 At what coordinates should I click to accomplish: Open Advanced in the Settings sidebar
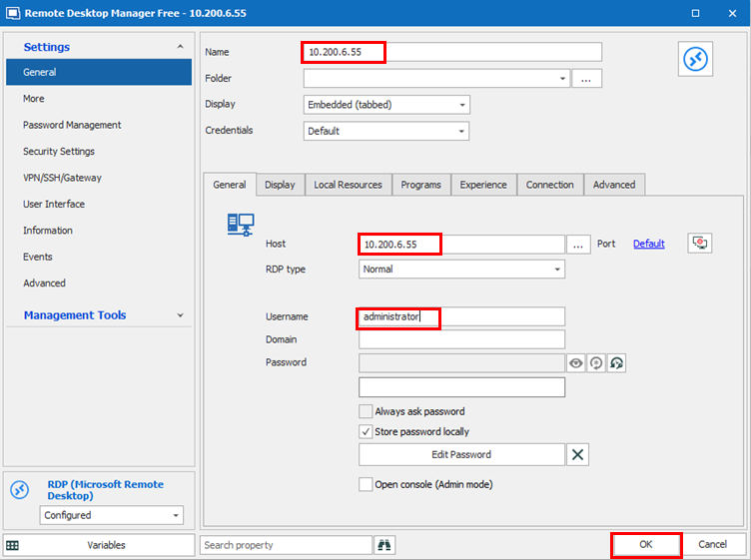click(99, 282)
